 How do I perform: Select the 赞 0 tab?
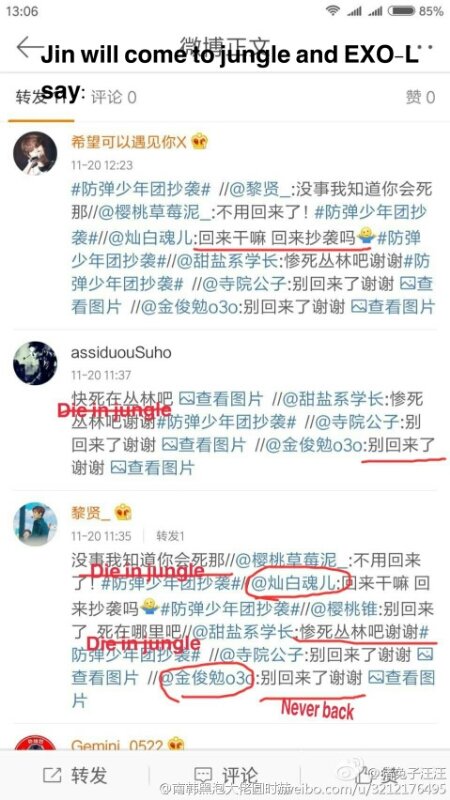(420, 97)
